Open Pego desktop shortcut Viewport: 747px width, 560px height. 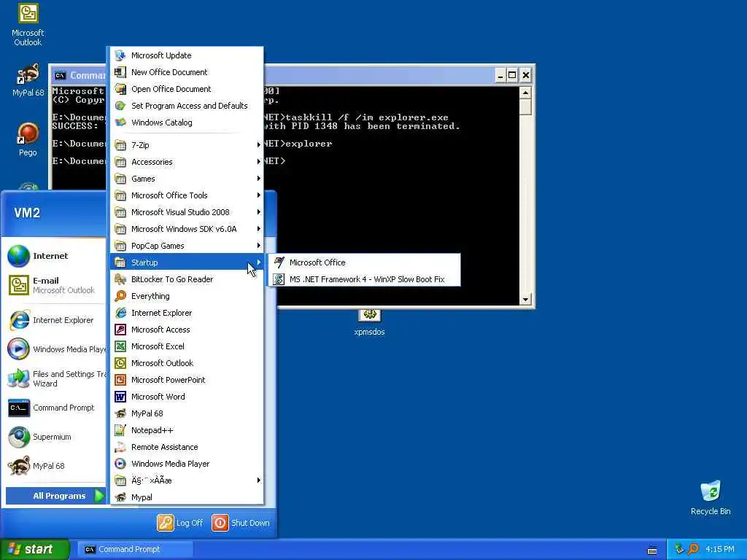coord(28,139)
